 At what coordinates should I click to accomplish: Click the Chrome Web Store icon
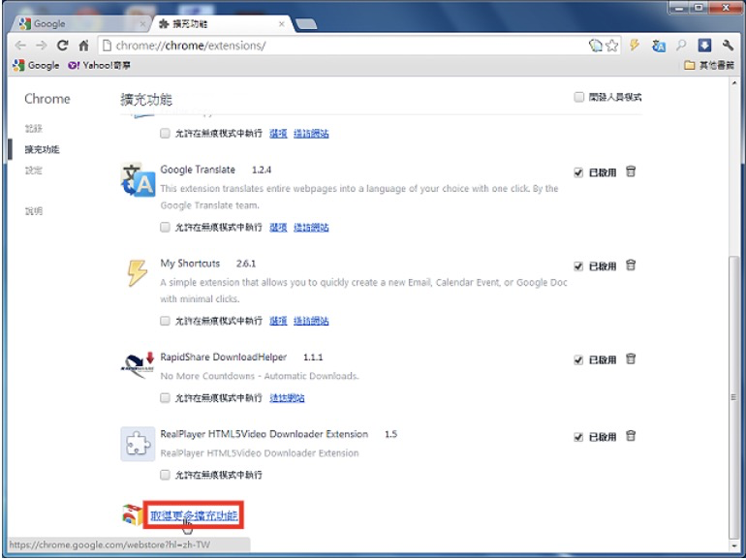[132, 514]
